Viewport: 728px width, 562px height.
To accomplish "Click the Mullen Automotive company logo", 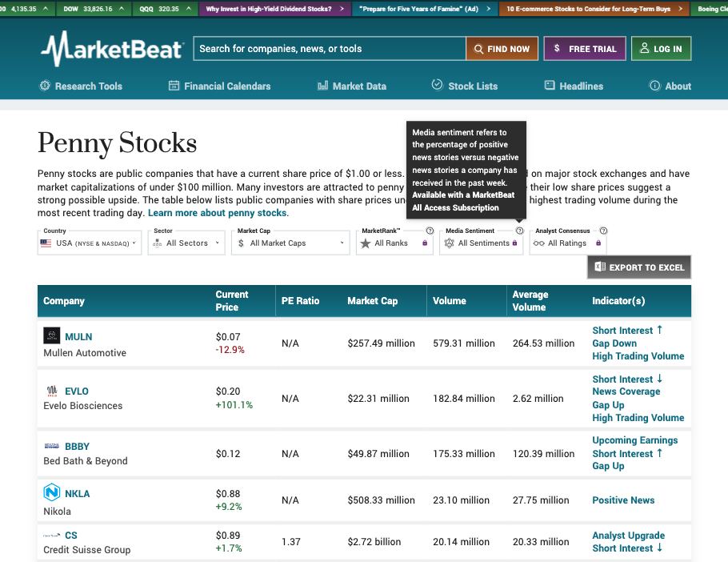I will click(51, 336).
